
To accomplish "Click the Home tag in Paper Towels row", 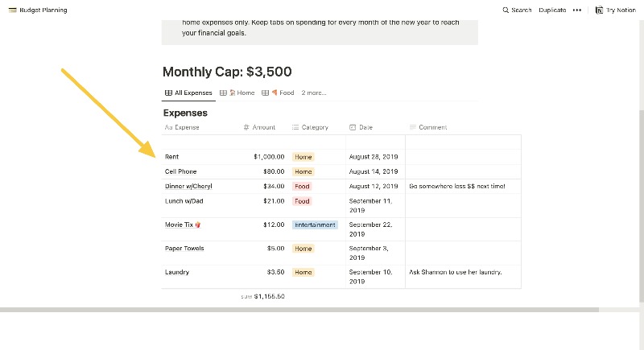I will coord(303,249).
